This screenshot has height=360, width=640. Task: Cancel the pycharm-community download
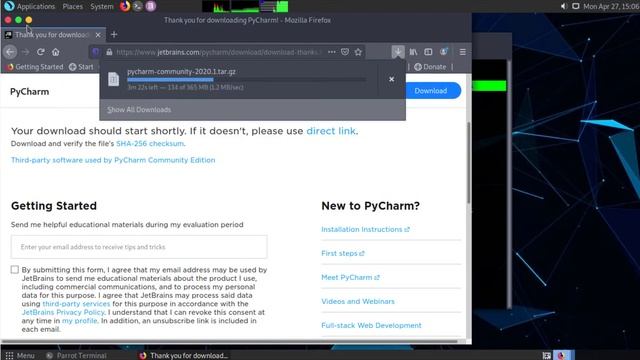click(x=391, y=79)
